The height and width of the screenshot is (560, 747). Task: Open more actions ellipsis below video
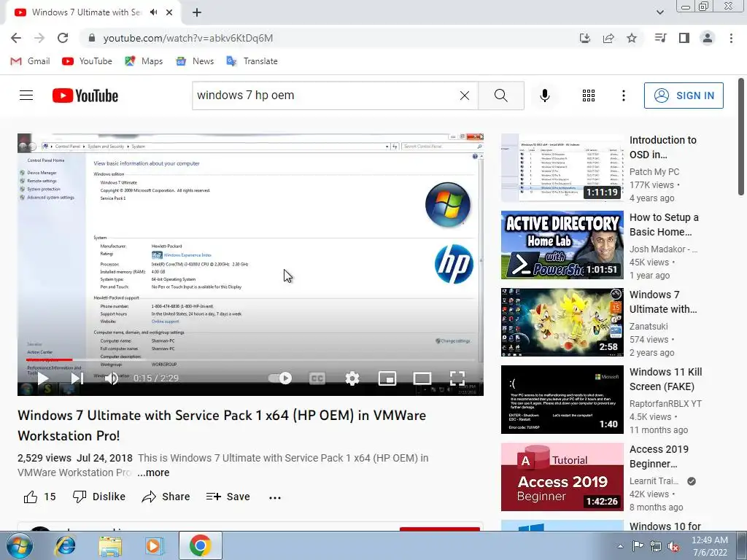point(275,497)
